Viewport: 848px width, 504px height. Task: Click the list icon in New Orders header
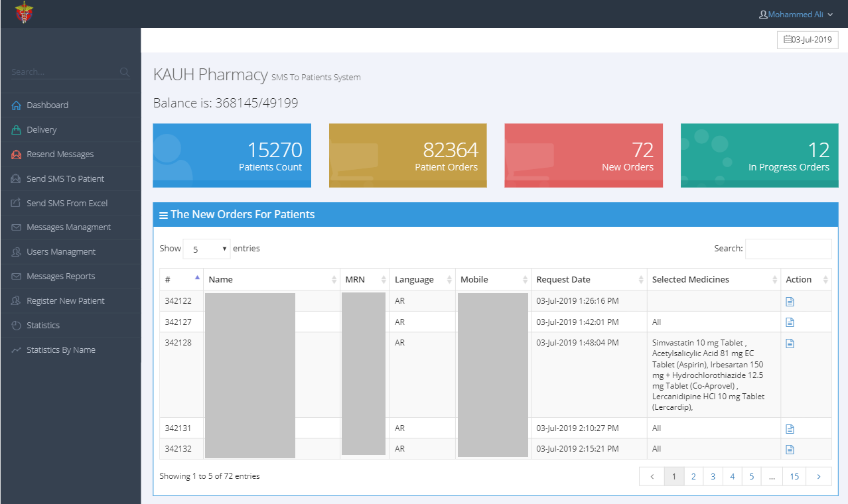pyautogui.click(x=163, y=216)
